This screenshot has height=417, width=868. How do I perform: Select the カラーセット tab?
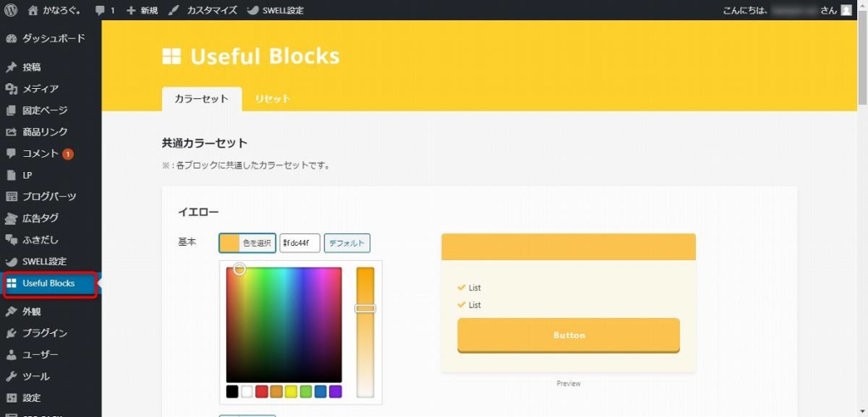pos(201,99)
